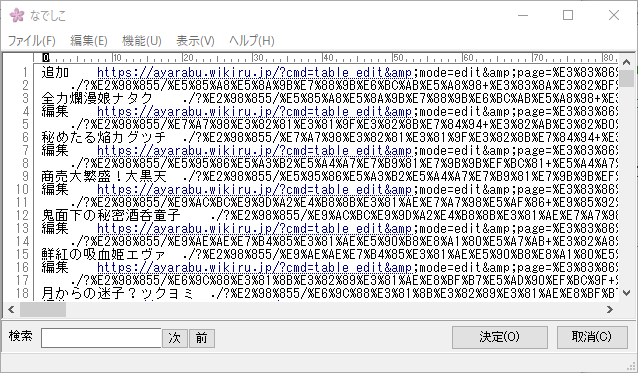Image resolution: width=638 pixels, height=373 pixels.
Task: Click line number 11 in the gutter
Action: [22, 203]
